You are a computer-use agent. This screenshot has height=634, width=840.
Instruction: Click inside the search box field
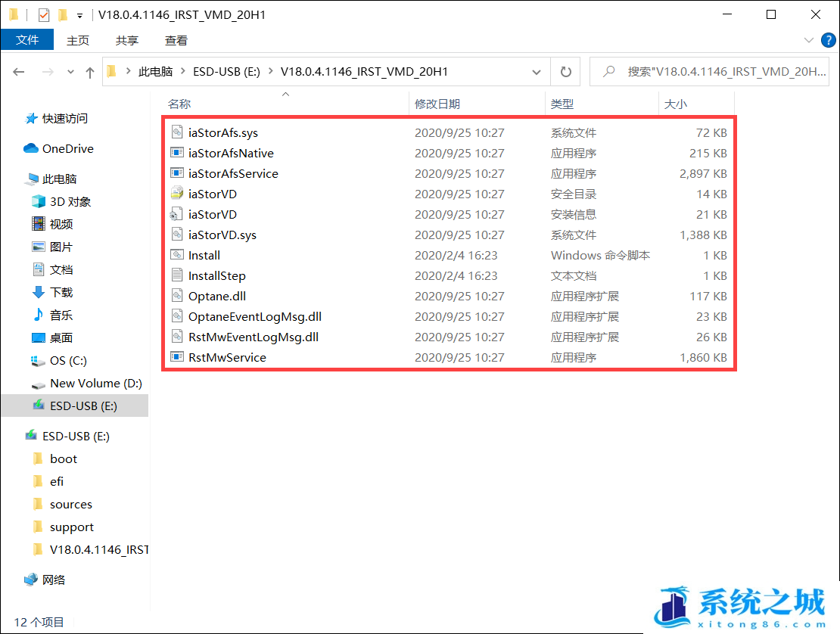tap(709, 72)
